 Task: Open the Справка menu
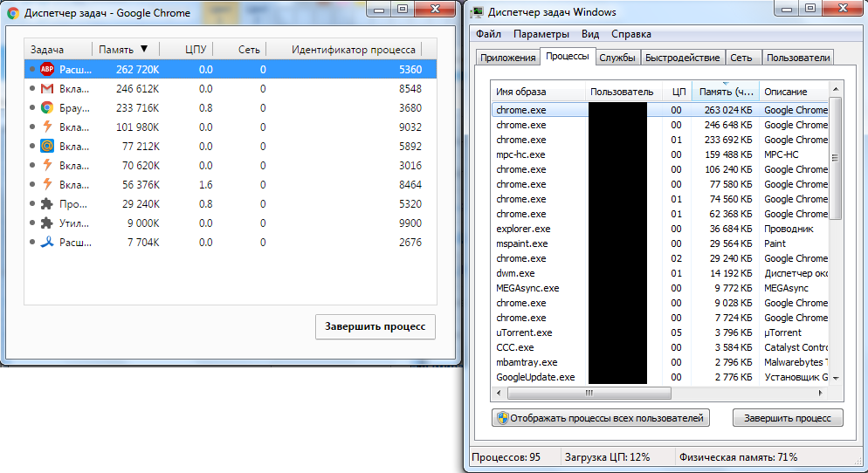631,34
